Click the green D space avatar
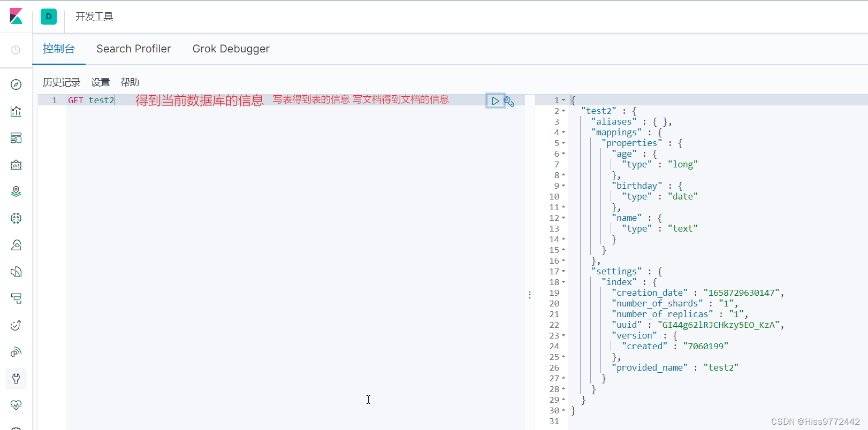Viewport: 868px width, 430px height. [x=49, y=17]
